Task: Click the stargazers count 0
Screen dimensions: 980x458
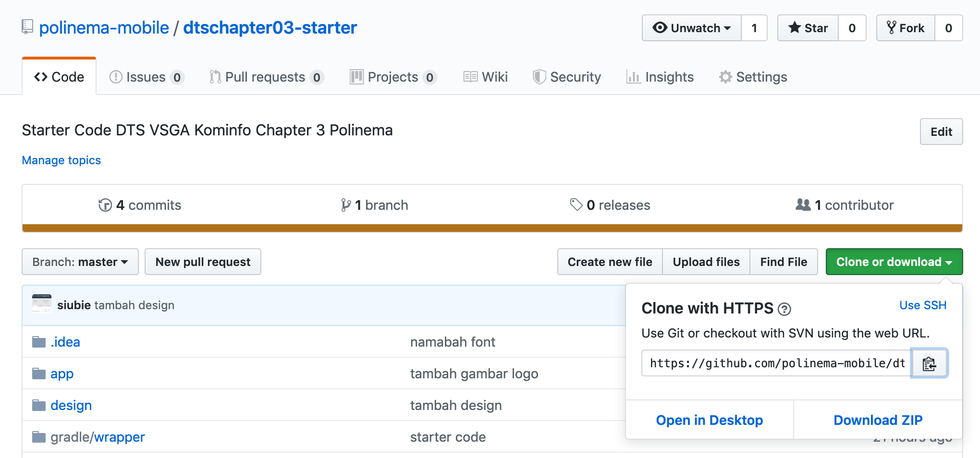Action: tap(852, 28)
